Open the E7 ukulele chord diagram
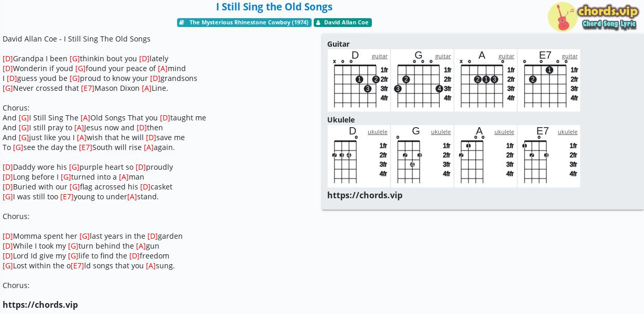 coord(549,156)
